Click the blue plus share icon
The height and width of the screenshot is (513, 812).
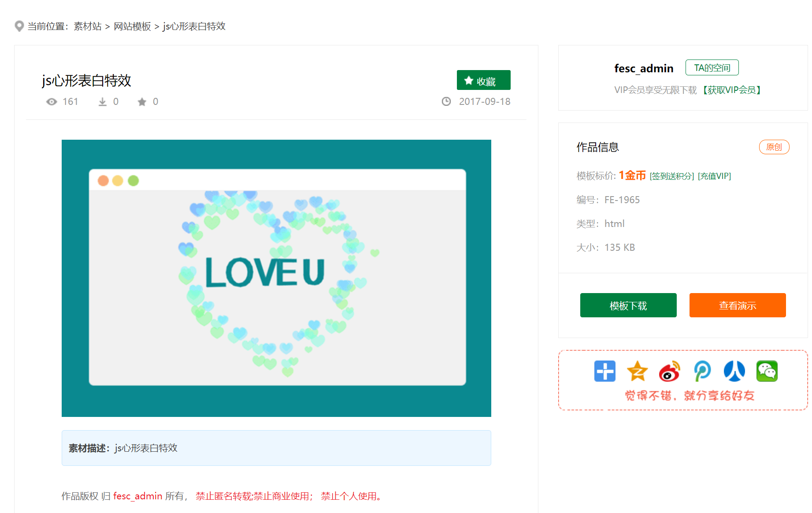click(604, 371)
